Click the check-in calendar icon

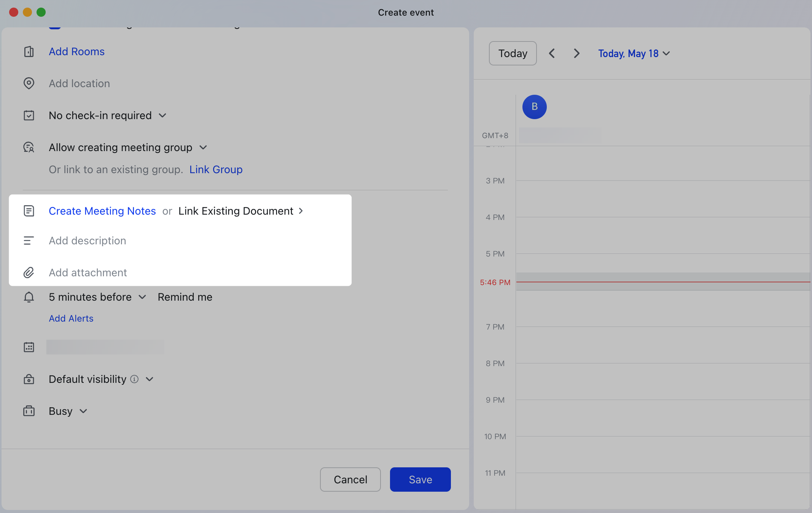coord(29,115)
